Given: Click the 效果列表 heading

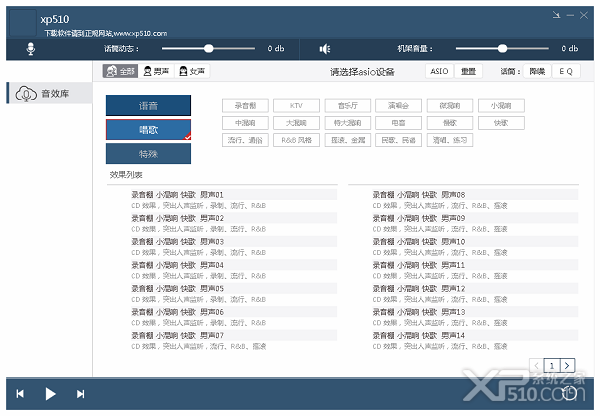Looking at the screenshot, I should [x=126, y=175].
